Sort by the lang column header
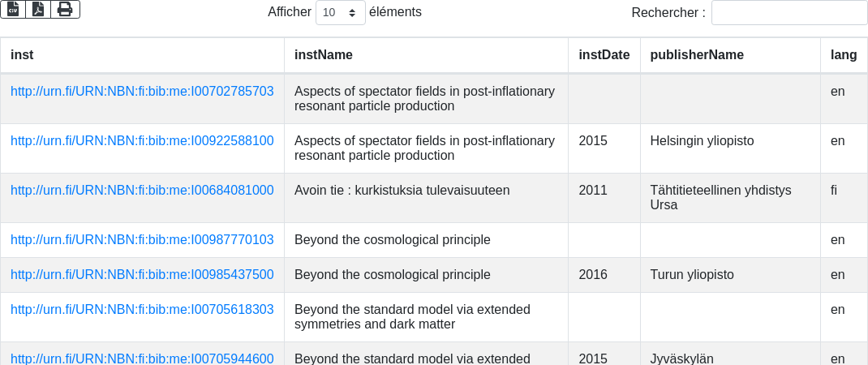 tap(844, 55)
